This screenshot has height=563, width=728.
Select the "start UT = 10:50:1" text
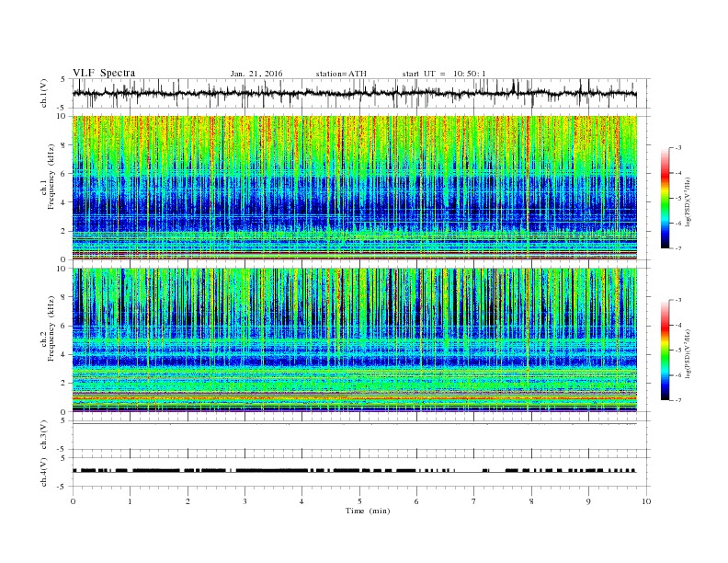(x=444, y=74)
